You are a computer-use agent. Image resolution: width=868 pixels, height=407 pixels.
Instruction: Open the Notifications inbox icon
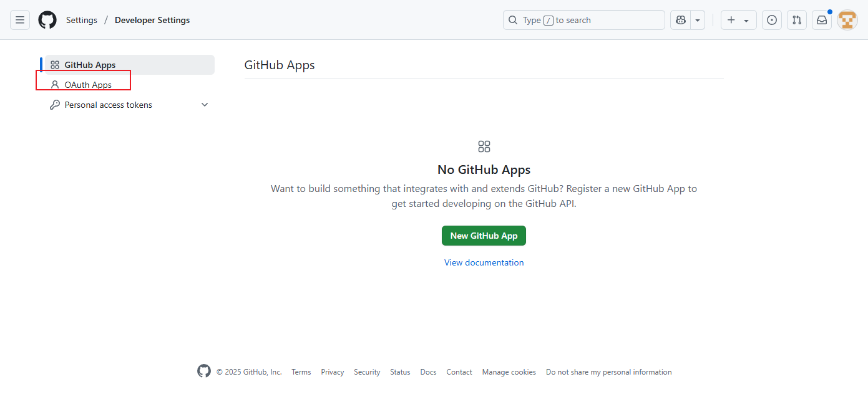(822, 20)
